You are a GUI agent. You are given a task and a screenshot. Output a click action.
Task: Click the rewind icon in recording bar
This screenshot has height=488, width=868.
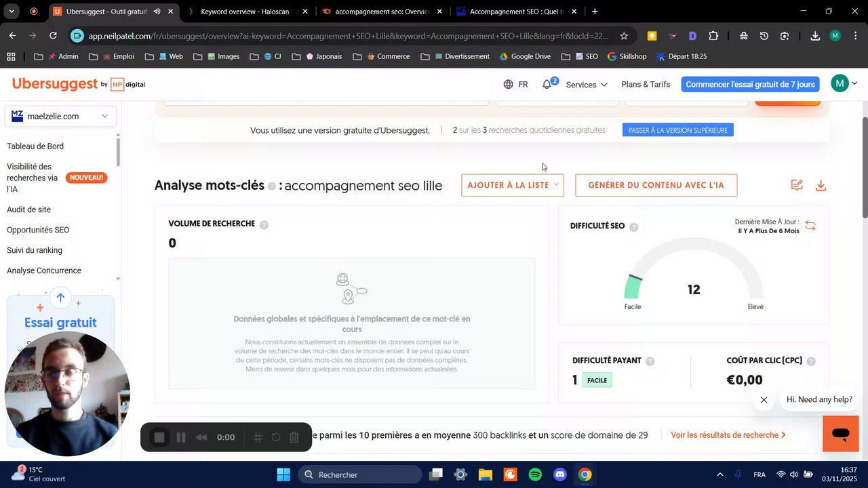(x=201, y=438)
